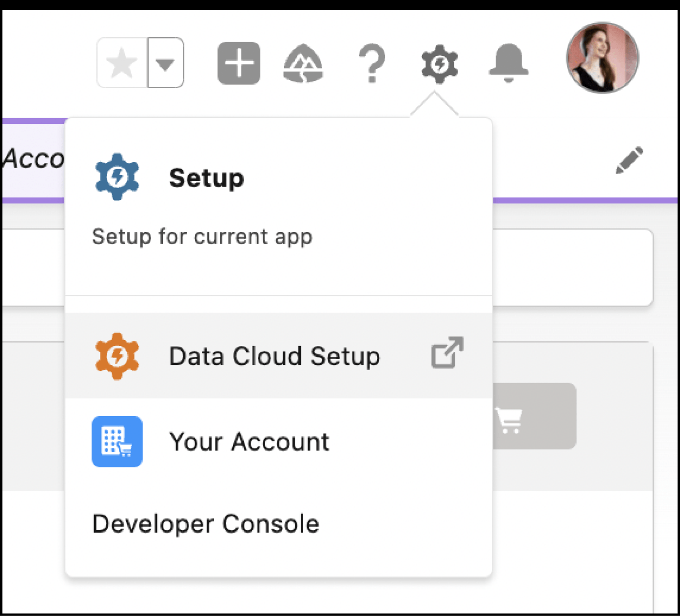Select Your Account
The image size is (680, 616).
point(249,442)
